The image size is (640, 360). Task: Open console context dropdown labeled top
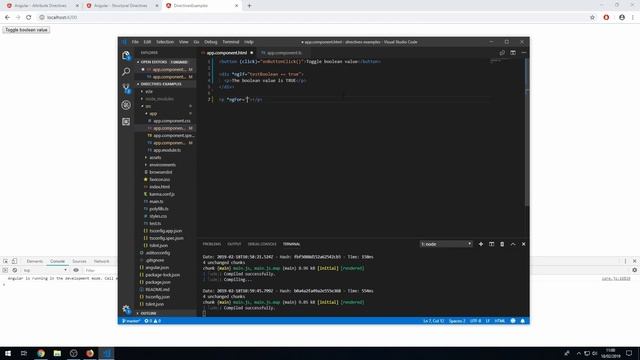(x=45, y=270)
